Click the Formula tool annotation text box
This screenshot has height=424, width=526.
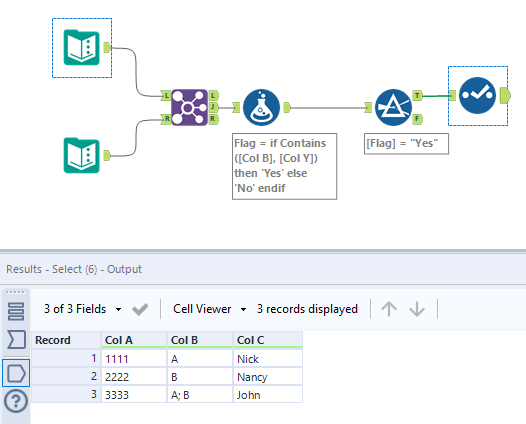pyautogui.click(x=284, y=166)
